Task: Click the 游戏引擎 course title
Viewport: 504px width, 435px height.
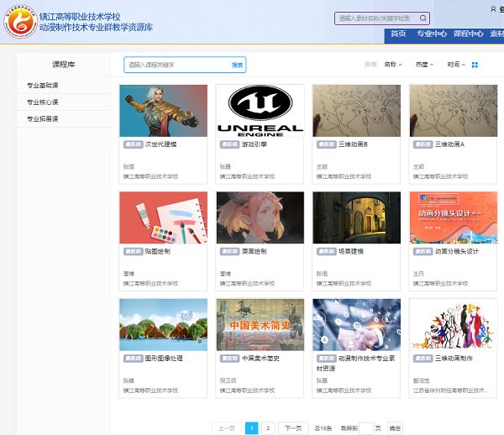Action: click(x=255, y=144)
